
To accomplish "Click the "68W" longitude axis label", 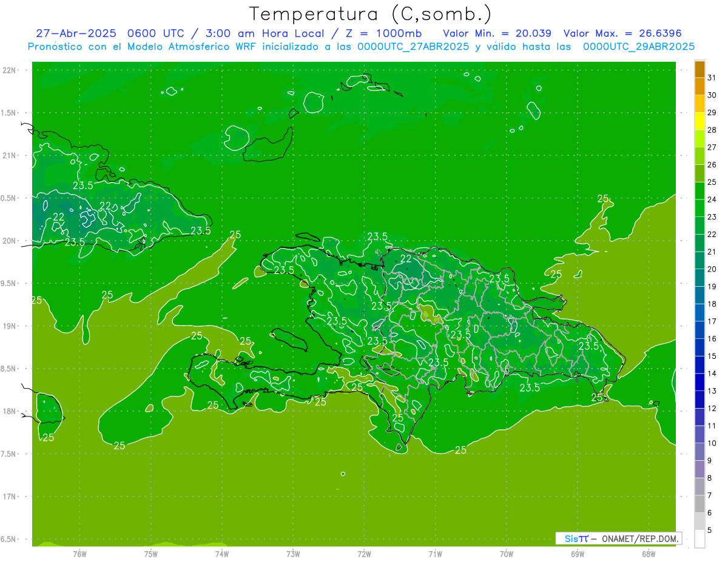I will click(x=649, y=554).
